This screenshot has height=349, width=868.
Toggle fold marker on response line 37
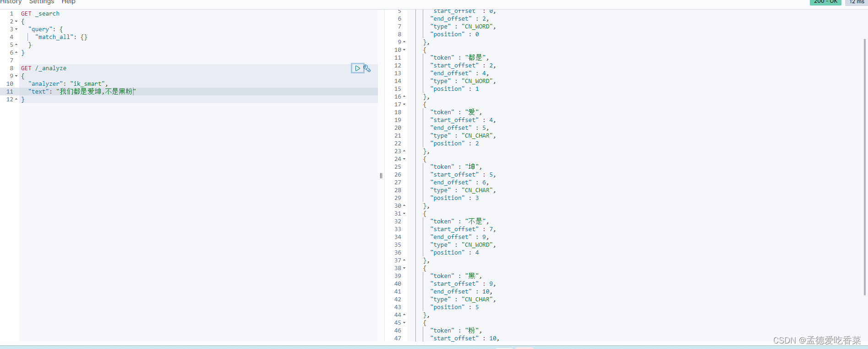pos(404,260)
